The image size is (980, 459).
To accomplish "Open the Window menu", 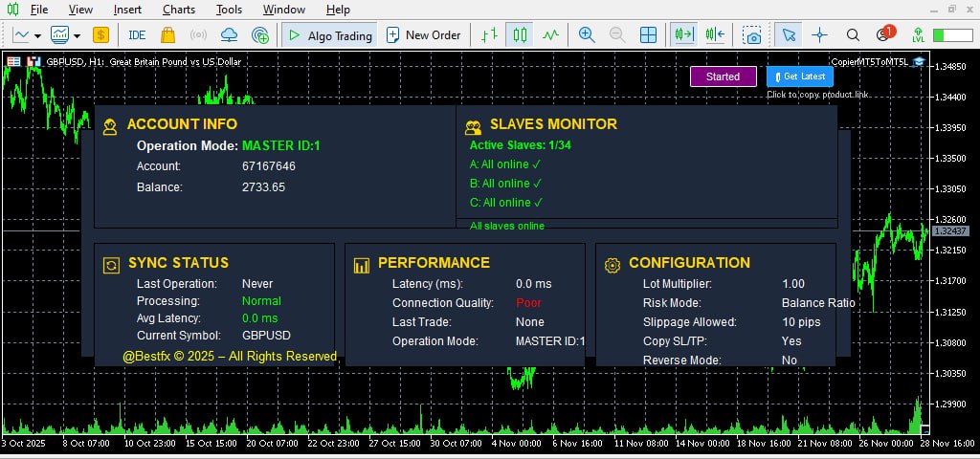I will tap(284, 10).
